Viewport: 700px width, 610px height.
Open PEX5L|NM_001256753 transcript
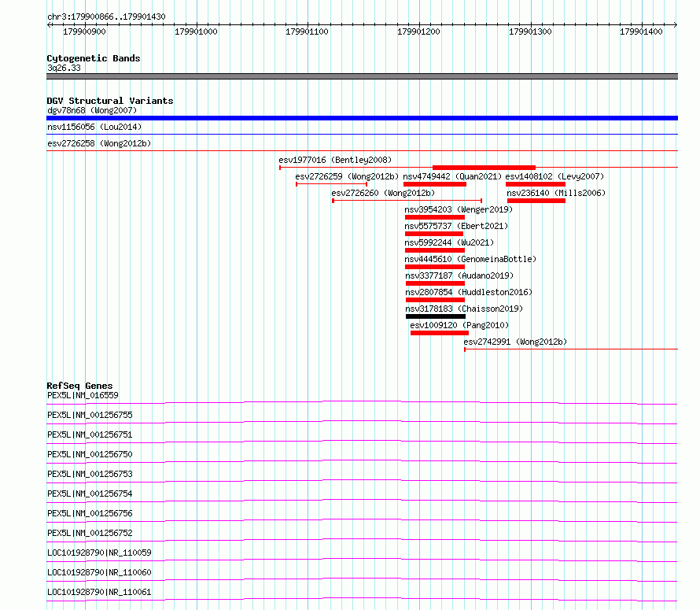(90, 474)
